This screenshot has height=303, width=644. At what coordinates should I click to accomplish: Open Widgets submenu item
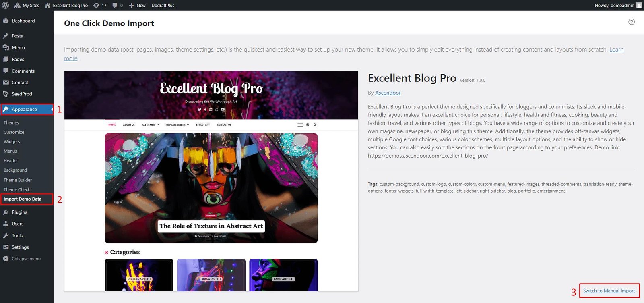12,142
